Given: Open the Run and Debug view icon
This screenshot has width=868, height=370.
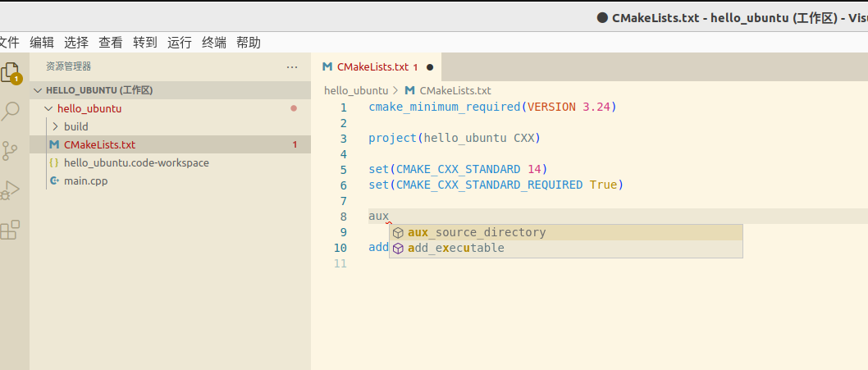Looking at the screenshot, I should tap(10, 190).
